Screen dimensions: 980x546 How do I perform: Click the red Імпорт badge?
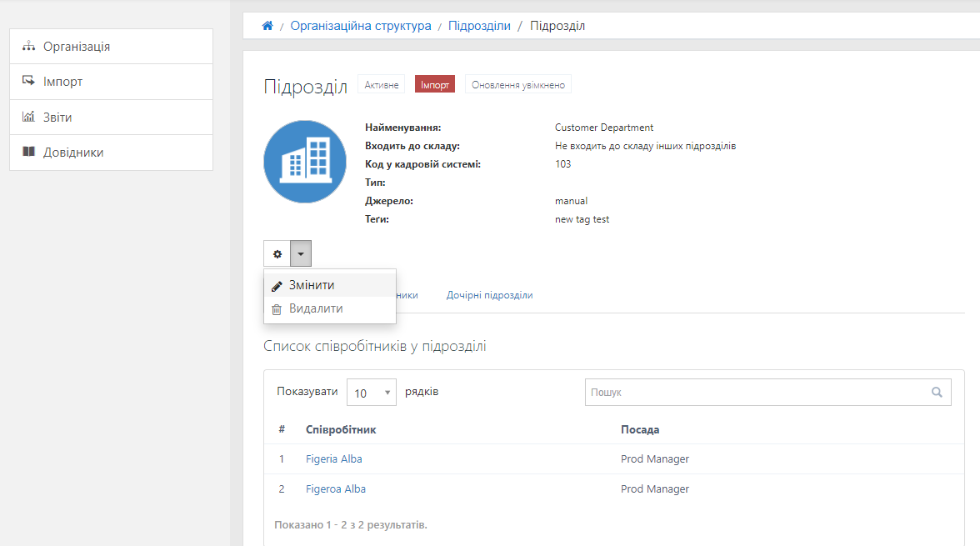tap(435, 84)
